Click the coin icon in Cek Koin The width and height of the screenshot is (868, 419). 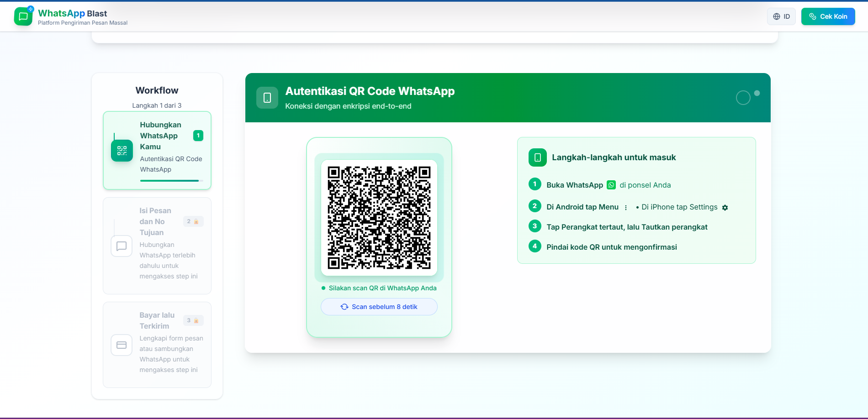(x=813, y=16)
